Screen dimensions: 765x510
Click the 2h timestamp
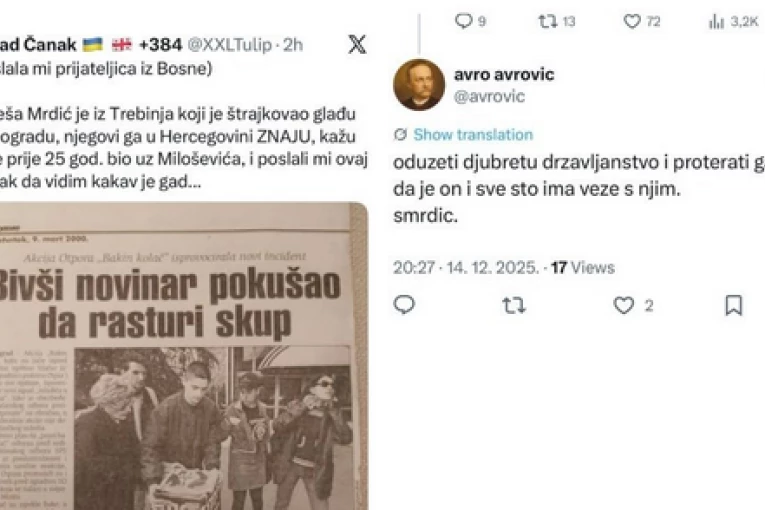click(x=293, y=45)
